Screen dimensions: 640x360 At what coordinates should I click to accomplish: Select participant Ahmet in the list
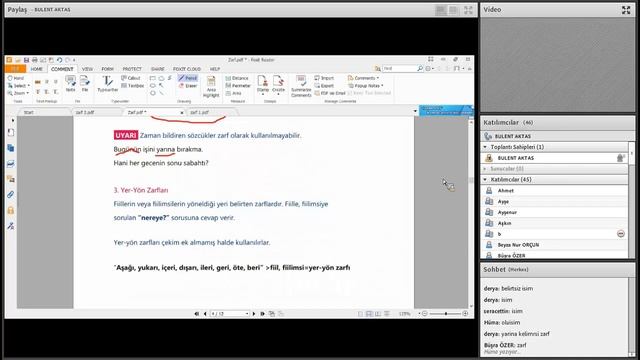[x=554, y=191]
